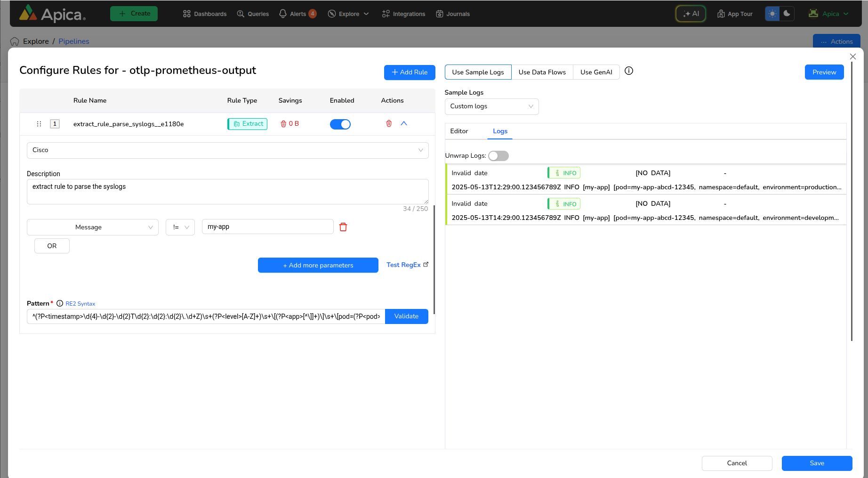The width and height of the screenshot is (868, 478).
Task: Switch to the Editor tab
Action: 459,131
